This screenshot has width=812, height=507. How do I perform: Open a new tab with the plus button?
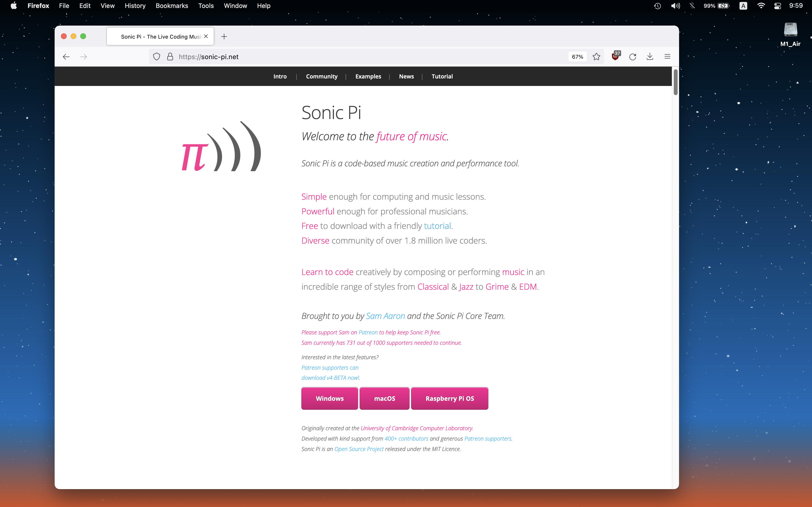pyautogui.click(x=224, y=36)
